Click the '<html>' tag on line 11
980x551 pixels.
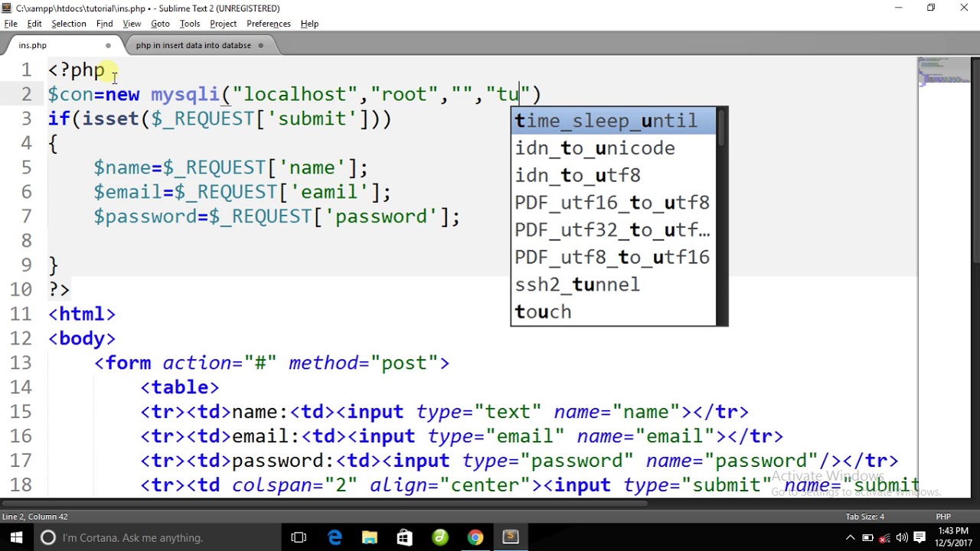click(82, 314)
